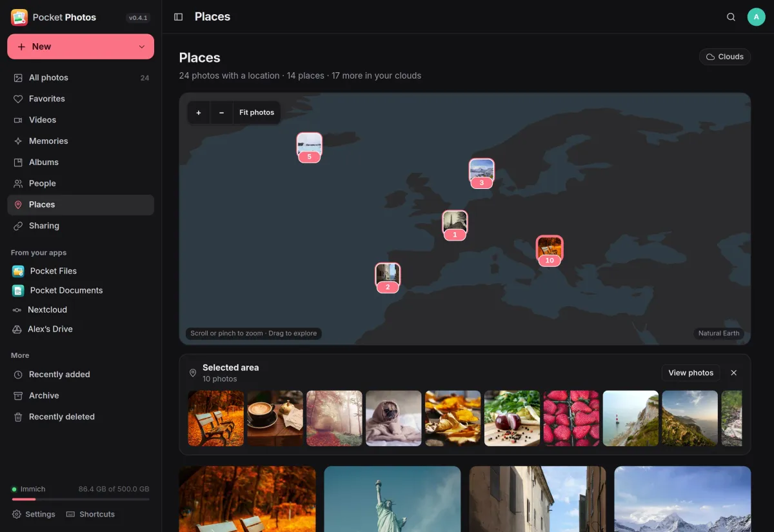
Task: Click the Clouds button
Action: [x=725, y=57]
